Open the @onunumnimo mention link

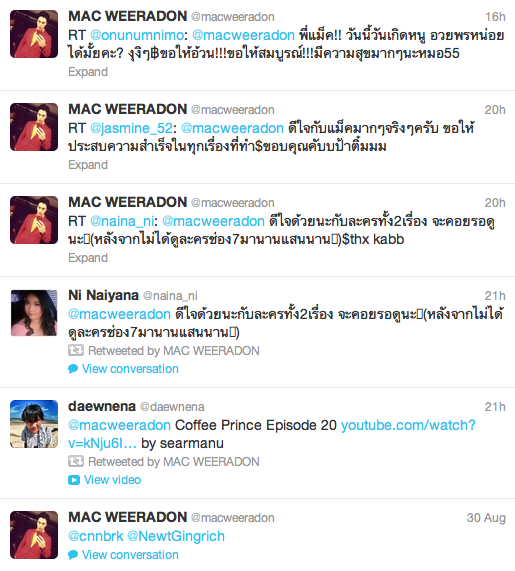point(137,35)
